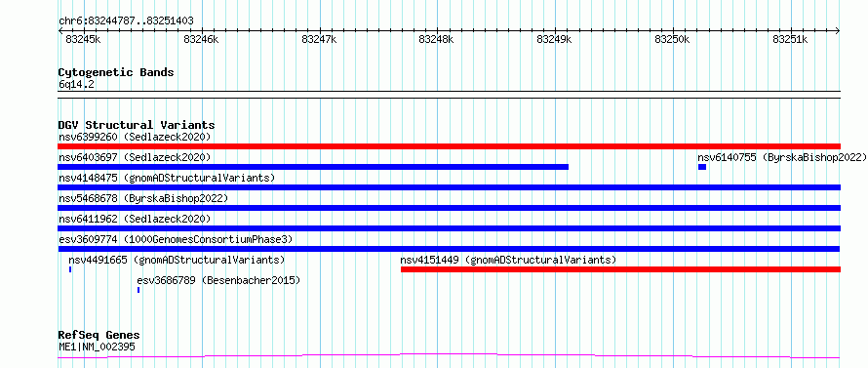The image size is (868, 368).
Task: Select the nsv4491665 (gnomADStructuralVariants) label
Action: pos(177,260)
